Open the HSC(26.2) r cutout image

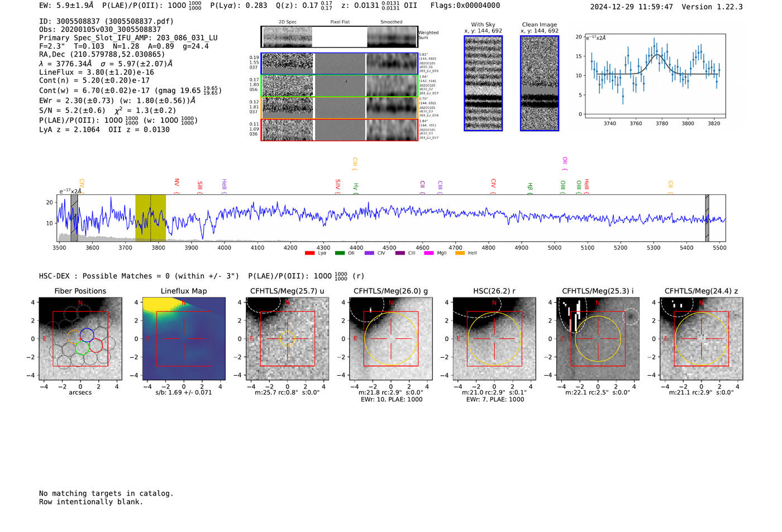click(494, 339)
